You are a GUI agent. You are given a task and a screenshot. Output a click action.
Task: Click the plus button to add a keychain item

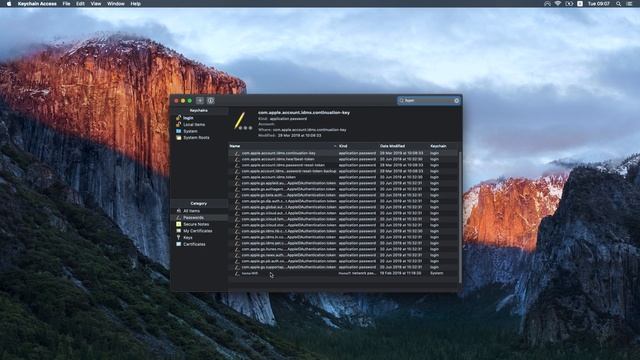point(200,100)
